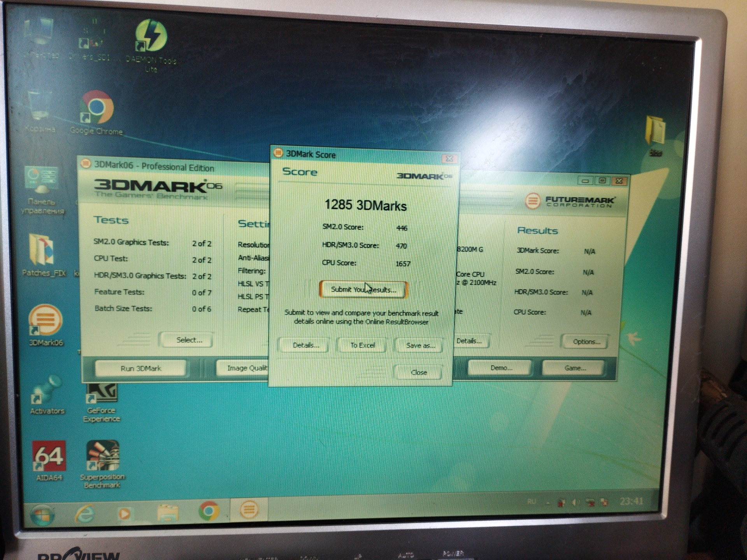Click Run 3DMark in the main window
747x560 pixels.
coord(140,368)
